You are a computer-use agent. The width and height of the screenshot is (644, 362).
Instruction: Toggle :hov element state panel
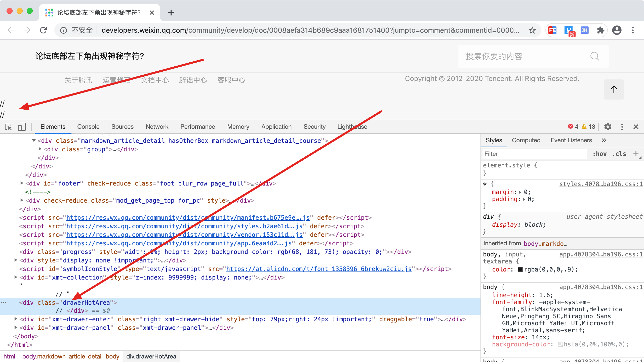(x=599, y=154)
